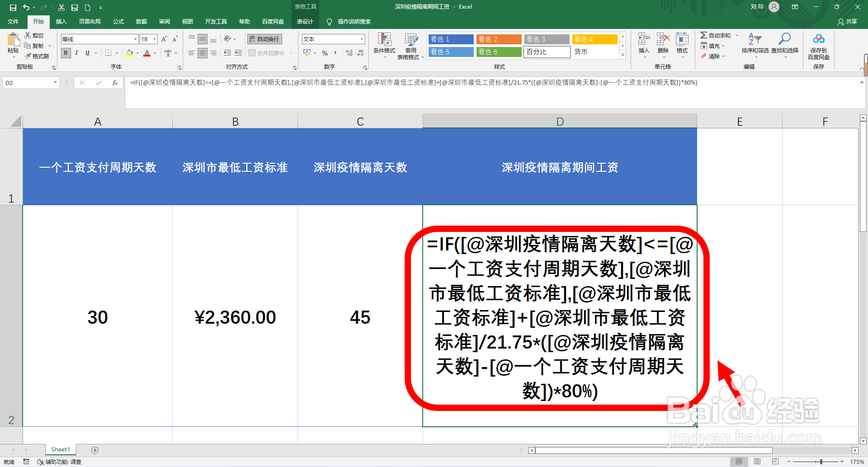
Task: Open the font size dropdown showing 18
Action: click(154, 39)
